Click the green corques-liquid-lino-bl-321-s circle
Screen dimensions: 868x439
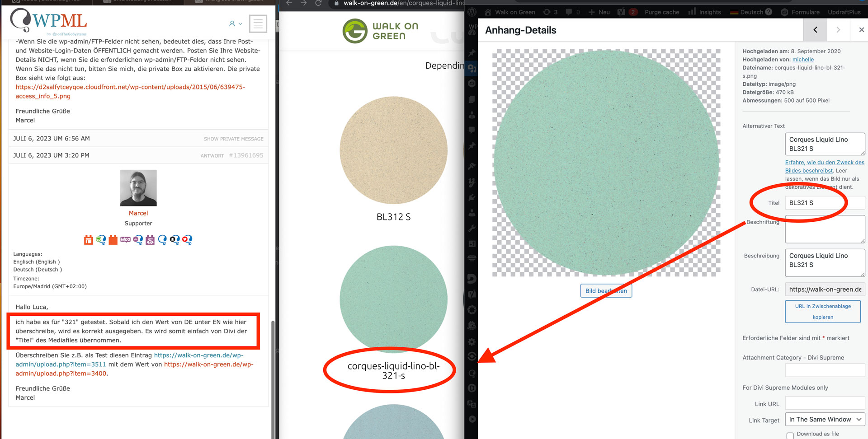394,299
